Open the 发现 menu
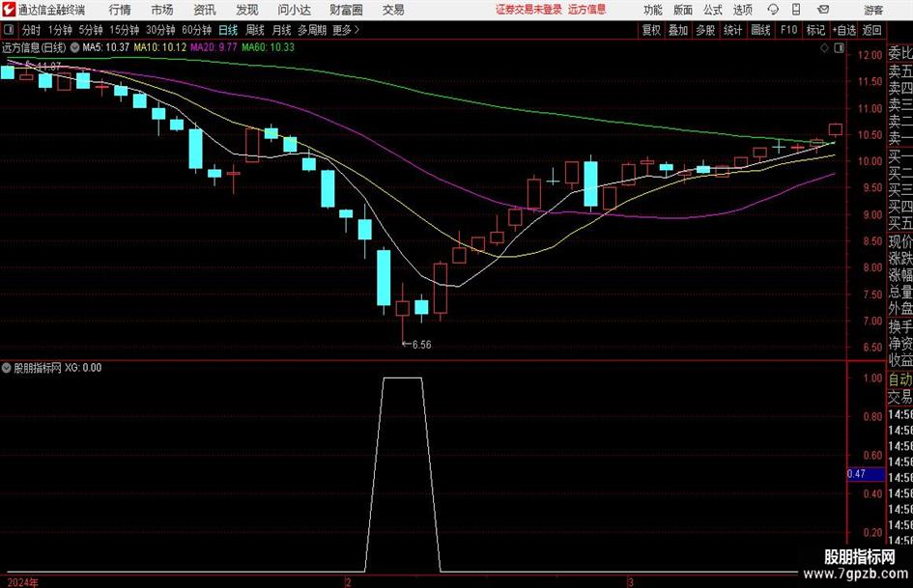The width and height of the screenshot is (913, 588). (247, 10)
